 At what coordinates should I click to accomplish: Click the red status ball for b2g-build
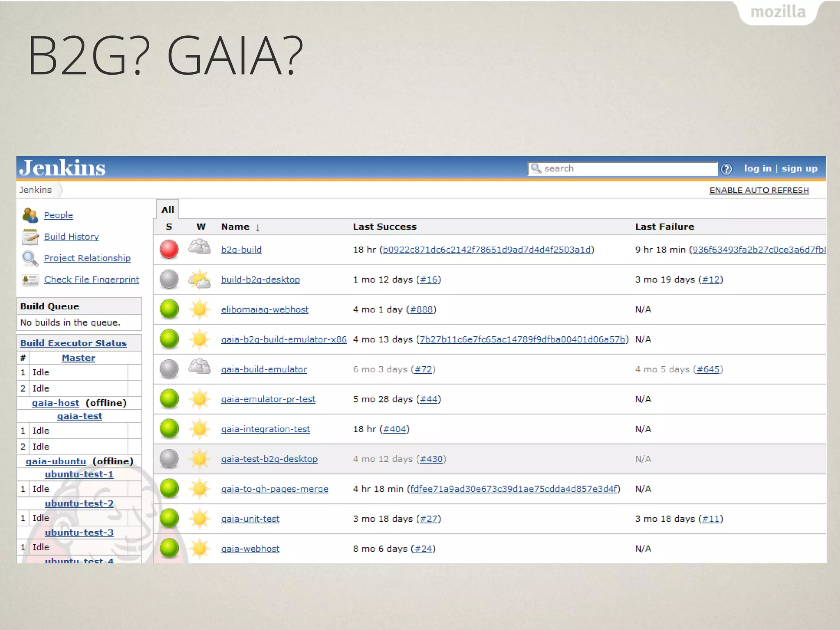pyautogui.click(x=169, y=249)
